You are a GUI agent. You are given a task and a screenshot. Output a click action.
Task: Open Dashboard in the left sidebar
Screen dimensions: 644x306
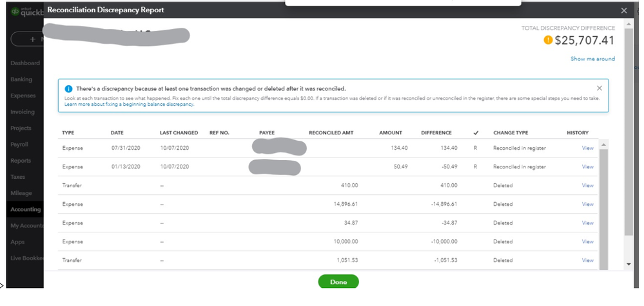point(25,63)
